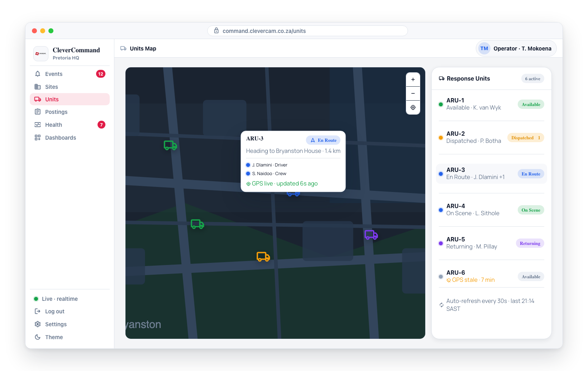Select ARU-4 unit row
The width and height of the screenshot is (588, 371).
pos(491,210)
